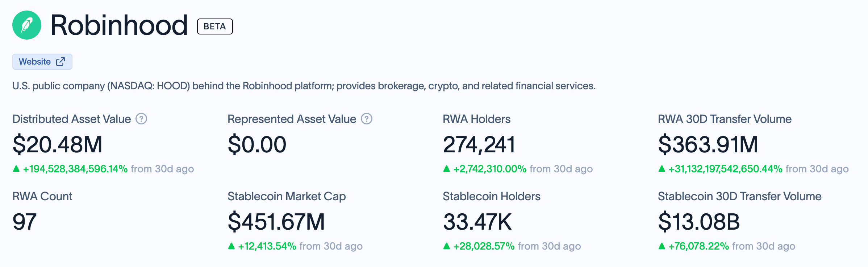Select the 33.47K value
This screenshot has height=267, width=868.
pyautogui.click(x=477, y=222)
